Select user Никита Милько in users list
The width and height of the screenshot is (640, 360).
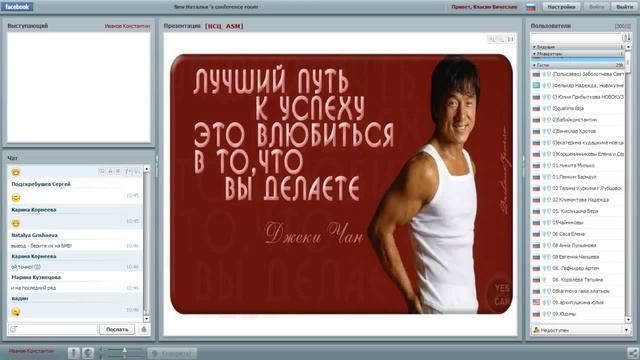point(578,165)
